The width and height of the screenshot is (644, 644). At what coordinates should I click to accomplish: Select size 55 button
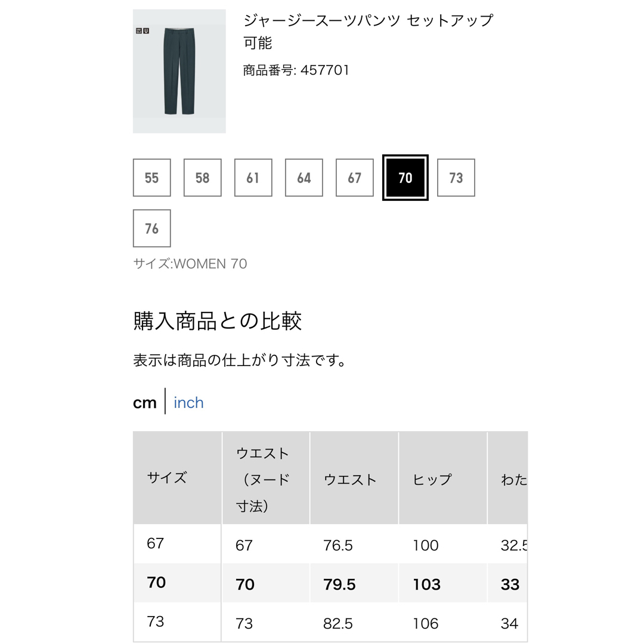tap(151, 178)
